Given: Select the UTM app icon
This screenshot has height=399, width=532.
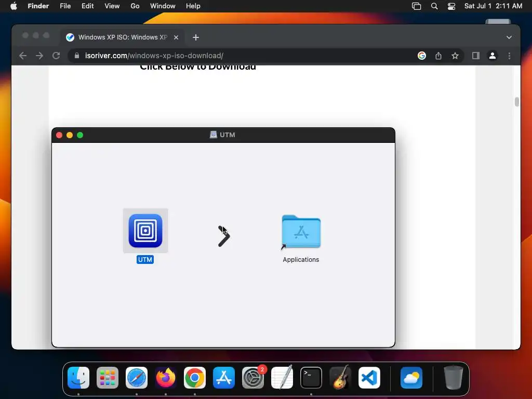Looking at the screenshot, I should tap(145, 231).
